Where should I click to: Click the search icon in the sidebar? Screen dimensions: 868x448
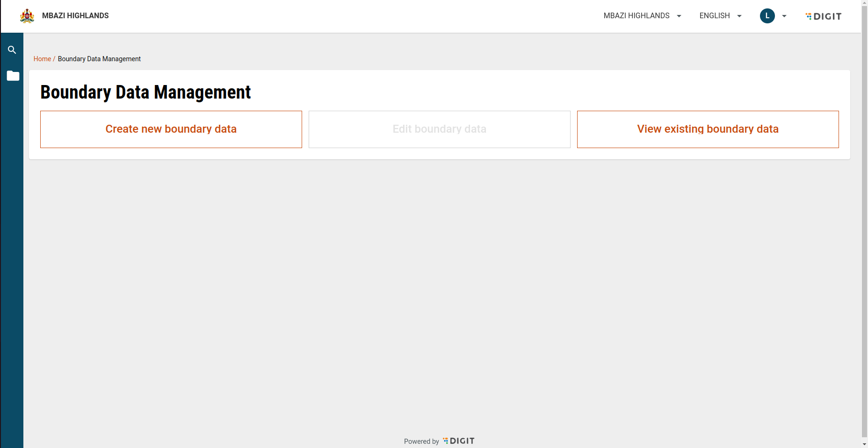[x=12, y=50]
